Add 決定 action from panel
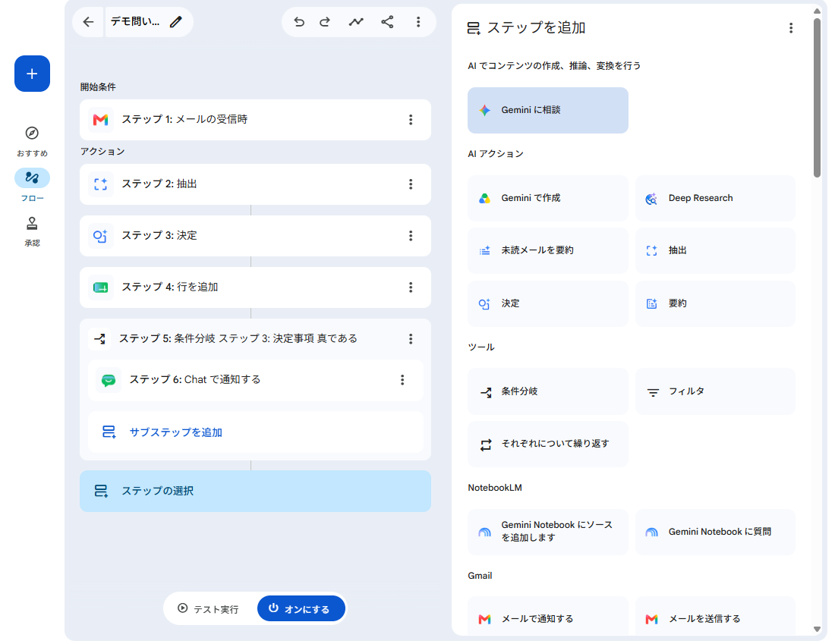Screen dimensions: 835x644 (548, 303)
